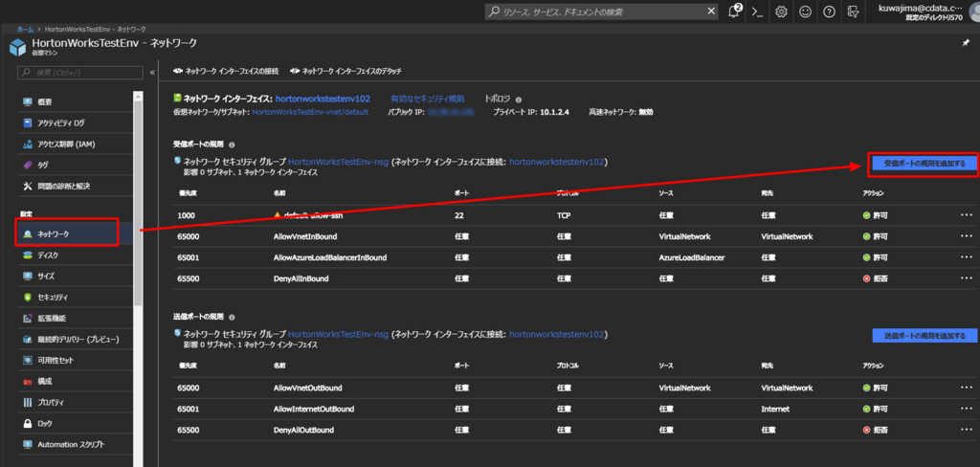Image resolution: width=980 pixels, height=467 pixels.
Task: Clear the search box with the X
Action: (711, 11)
